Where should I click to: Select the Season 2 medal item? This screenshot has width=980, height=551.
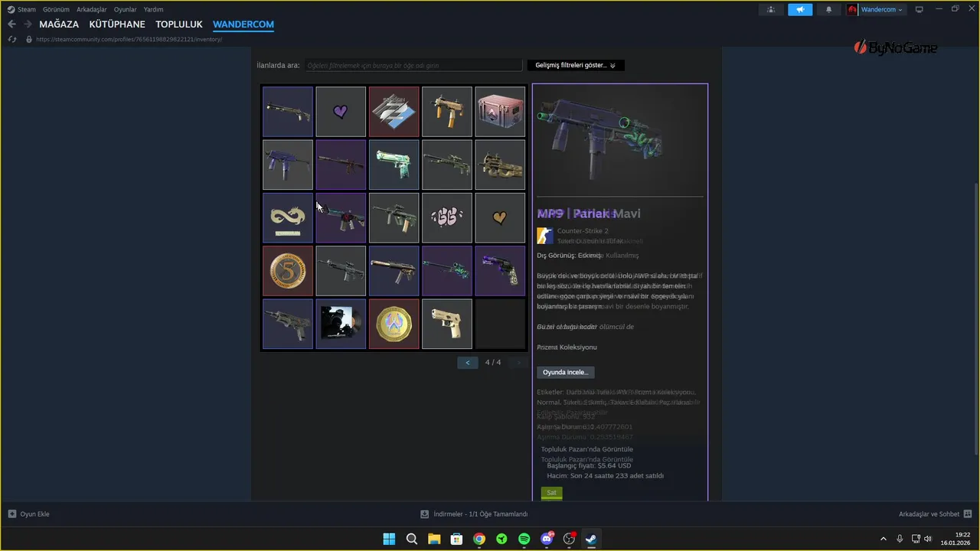(x=394, y=112)
